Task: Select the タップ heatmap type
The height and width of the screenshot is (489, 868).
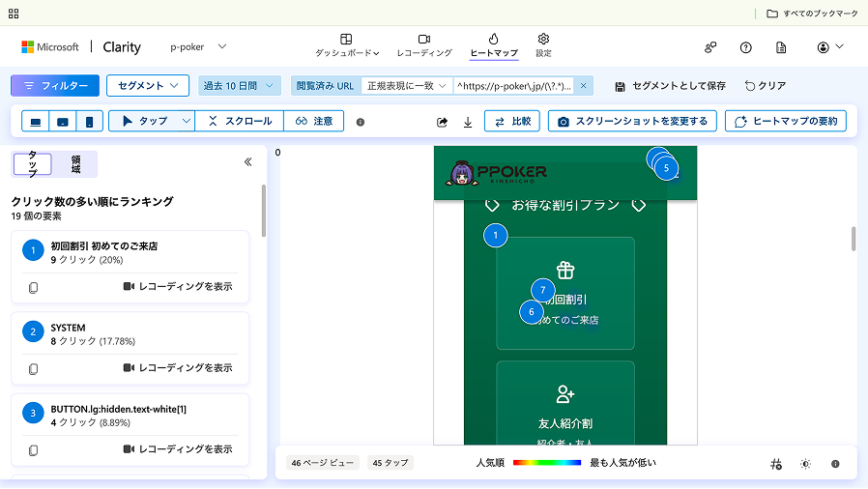Action: pos(144,121)
